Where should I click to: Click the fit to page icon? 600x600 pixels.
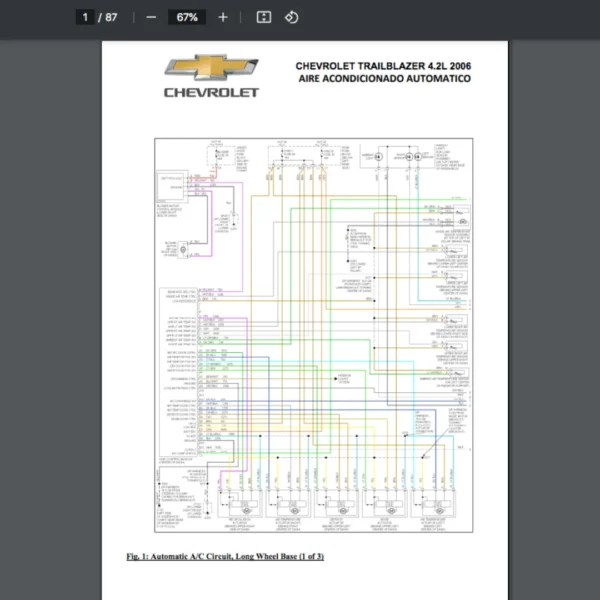click(x=264, y=17)
